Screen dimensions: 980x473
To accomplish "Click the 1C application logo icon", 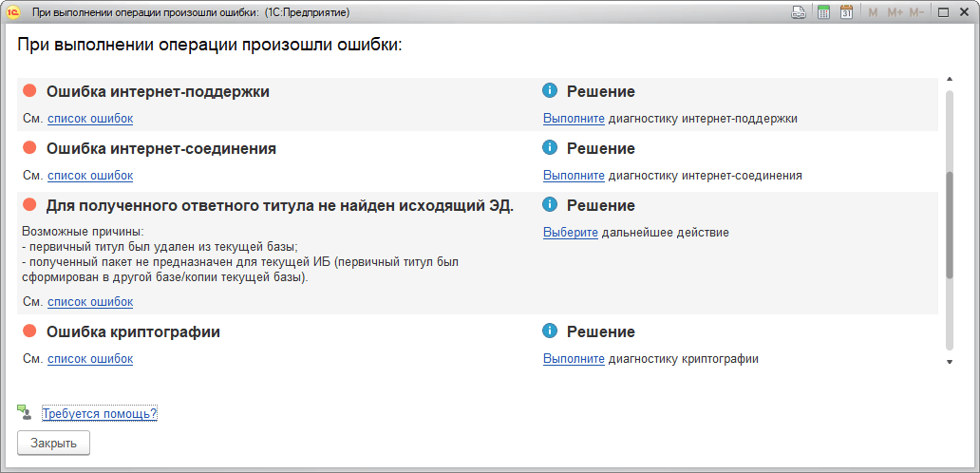I will (14, 12).
